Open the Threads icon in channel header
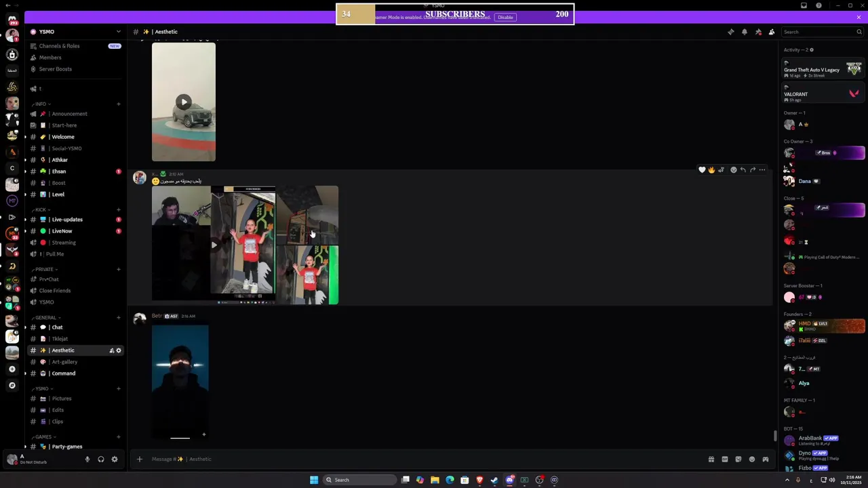The image size is (868, 488). tap(730, 32)
